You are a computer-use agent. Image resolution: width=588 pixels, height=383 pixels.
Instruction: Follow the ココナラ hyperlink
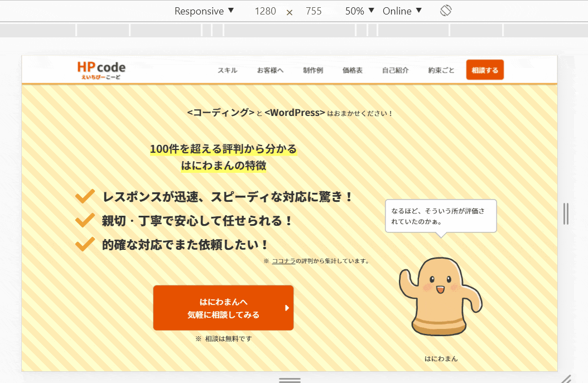pyautogui.click(x=283, y=261)
